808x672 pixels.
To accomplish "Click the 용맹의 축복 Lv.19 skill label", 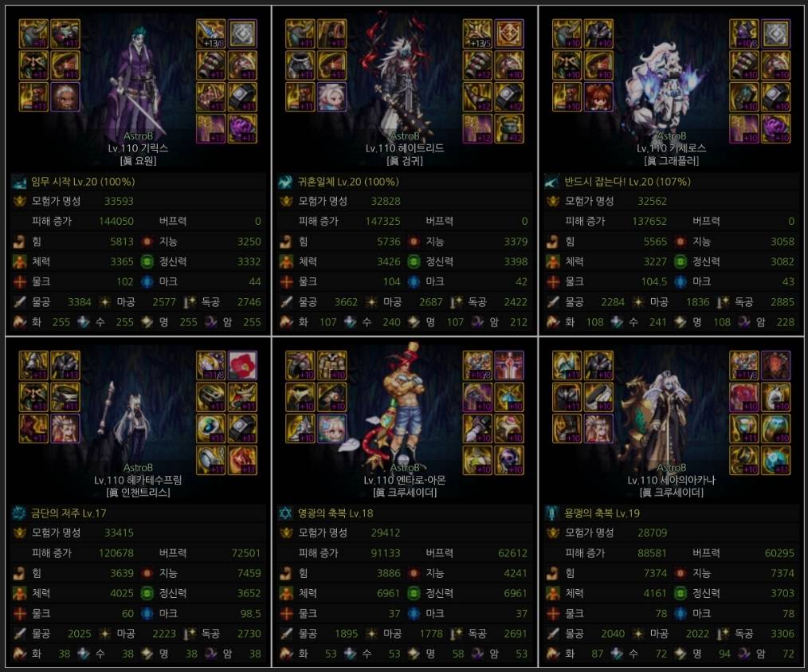I will (602, 513).
